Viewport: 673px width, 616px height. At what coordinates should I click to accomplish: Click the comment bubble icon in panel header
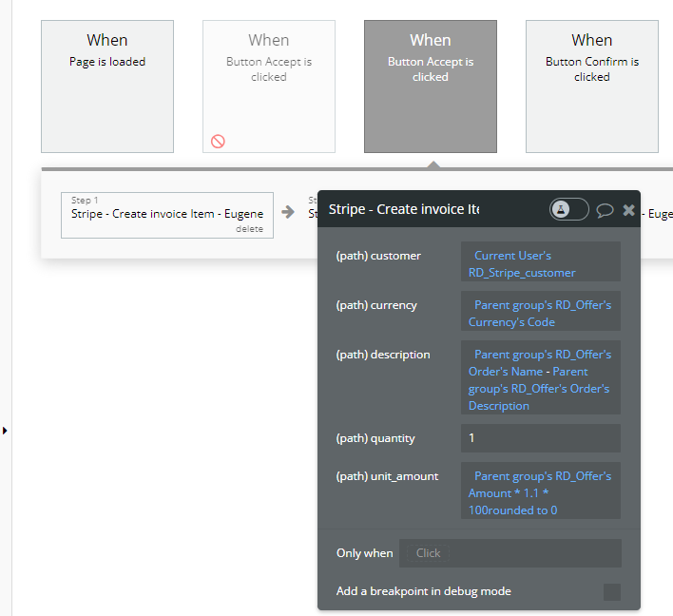(605, 210)
